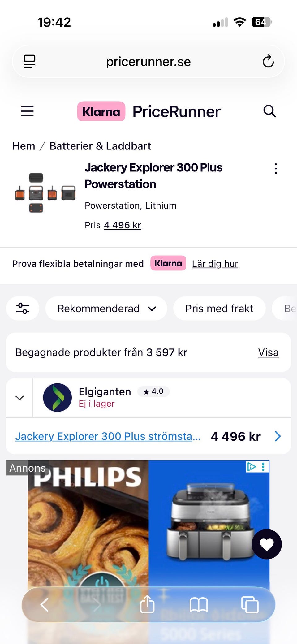This screenshot has height=644, width=297.
Task: Open Safari share sheet
Action: (x=147, y=604)
